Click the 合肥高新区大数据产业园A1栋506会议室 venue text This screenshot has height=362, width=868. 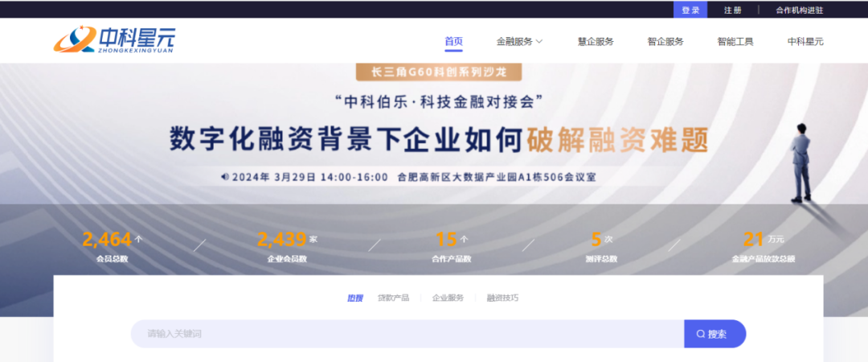click(x=497, y=178)
